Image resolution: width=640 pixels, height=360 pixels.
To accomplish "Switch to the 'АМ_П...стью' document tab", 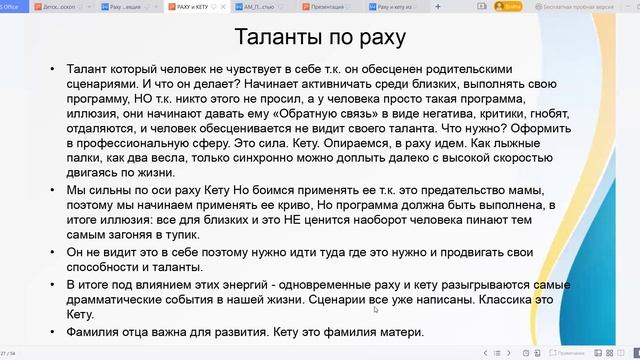I will click(263, 7).
